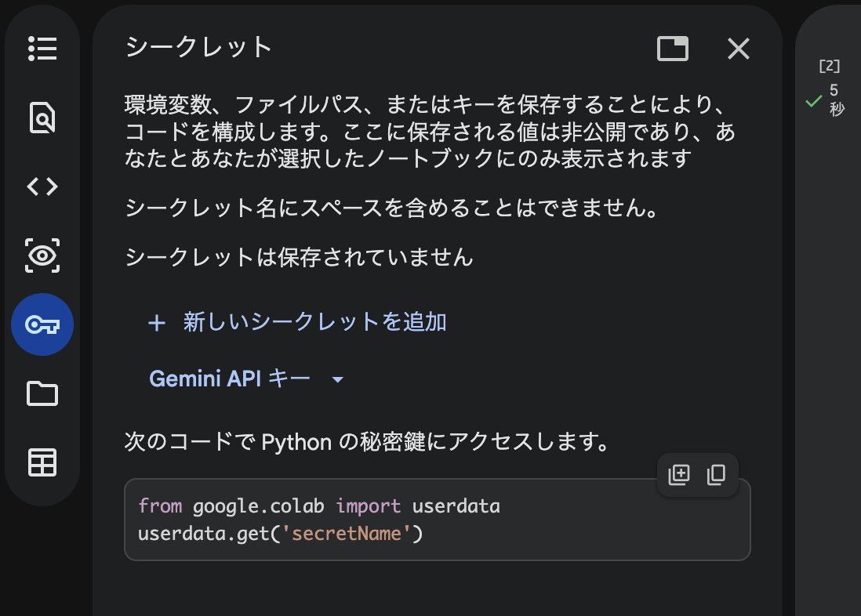Select the Secrets key icon in sidebar

42,324
